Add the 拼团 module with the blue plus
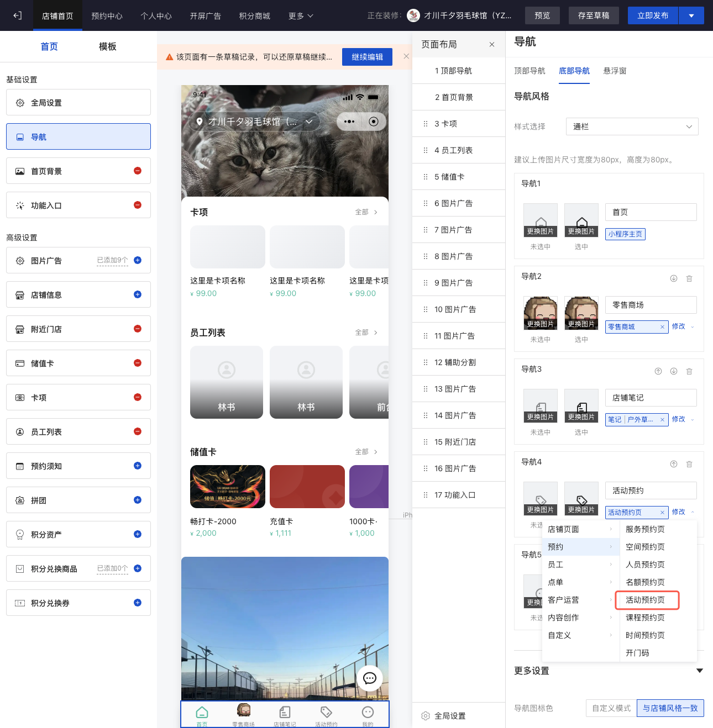 tap(138, 500)
